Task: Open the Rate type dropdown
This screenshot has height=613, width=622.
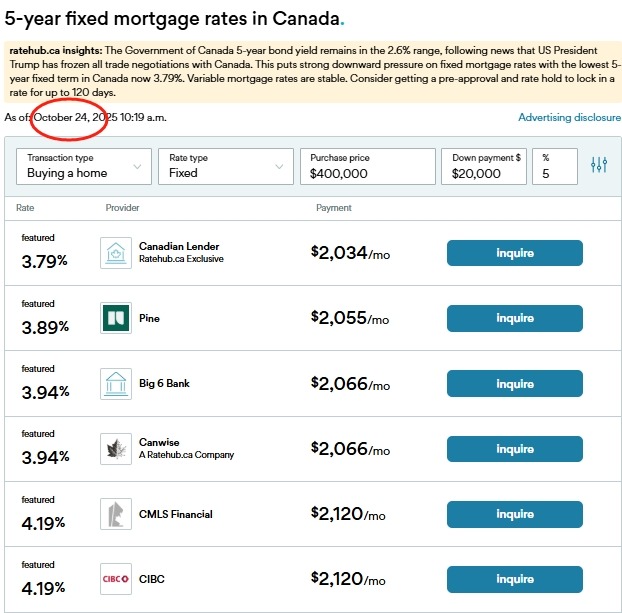Action: click(x=226, y=166)
